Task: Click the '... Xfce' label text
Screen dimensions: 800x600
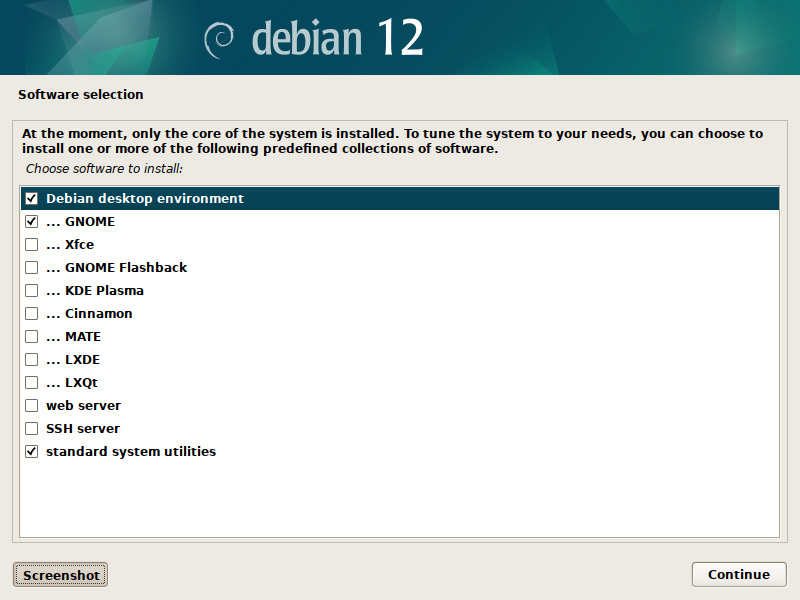Action: tap(70, 244)
